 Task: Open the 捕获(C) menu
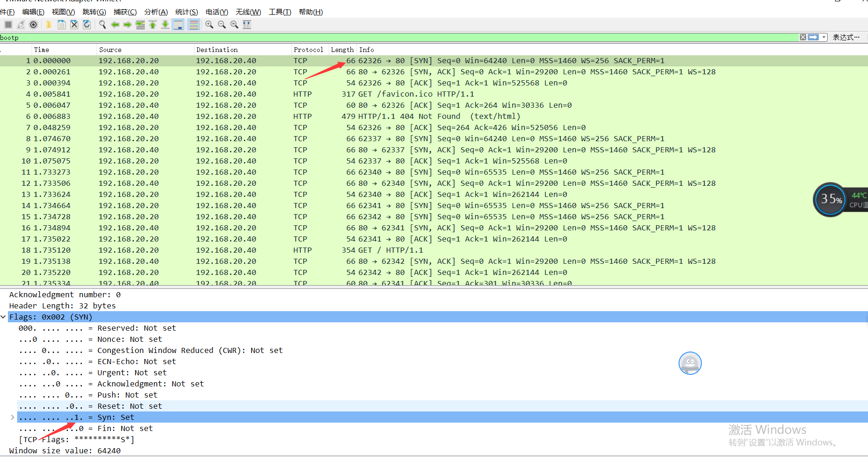(x=125, y=12)
